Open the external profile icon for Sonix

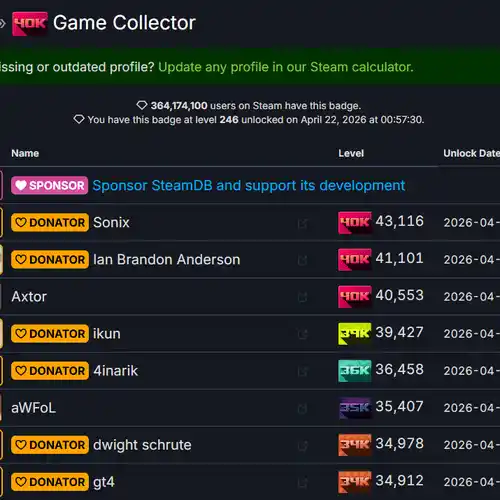pyautogui.click(x=302, y=223)
